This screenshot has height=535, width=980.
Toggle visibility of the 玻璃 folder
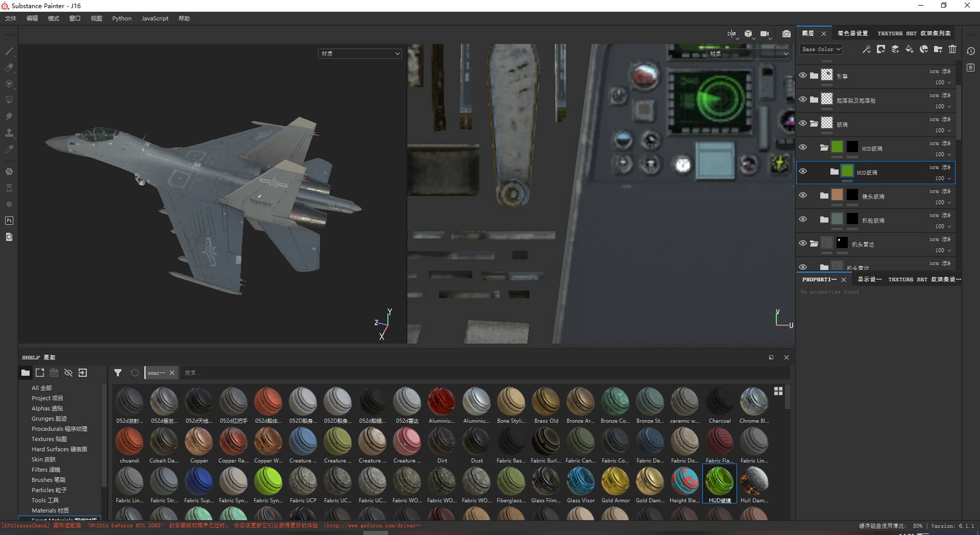803,123
